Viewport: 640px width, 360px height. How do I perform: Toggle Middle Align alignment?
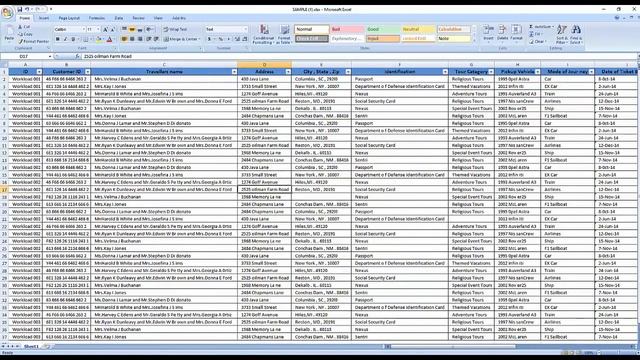click(132, 29)
